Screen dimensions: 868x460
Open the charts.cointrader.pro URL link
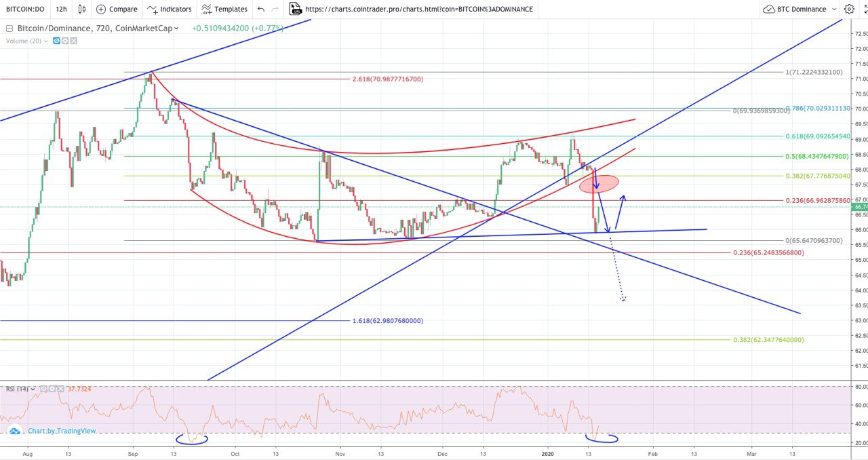[418, 9]
